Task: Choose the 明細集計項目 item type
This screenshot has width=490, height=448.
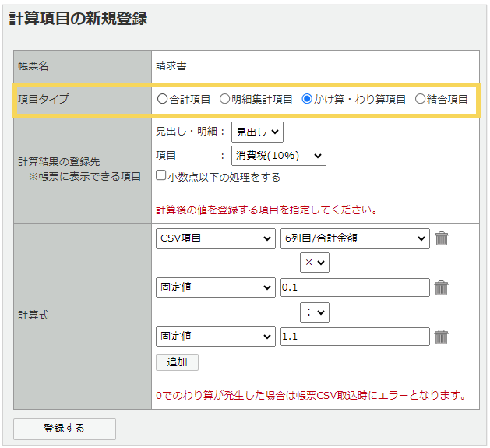Action: pos(224,99)
